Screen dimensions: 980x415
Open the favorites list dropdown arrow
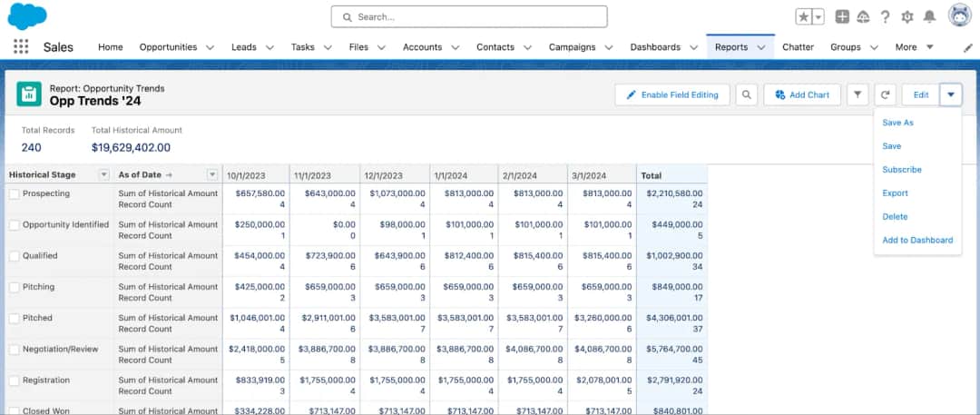coord(818,17)
